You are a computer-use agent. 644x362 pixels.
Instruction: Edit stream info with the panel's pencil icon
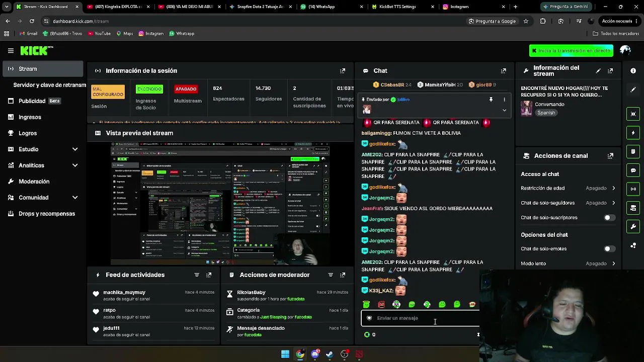598,71
